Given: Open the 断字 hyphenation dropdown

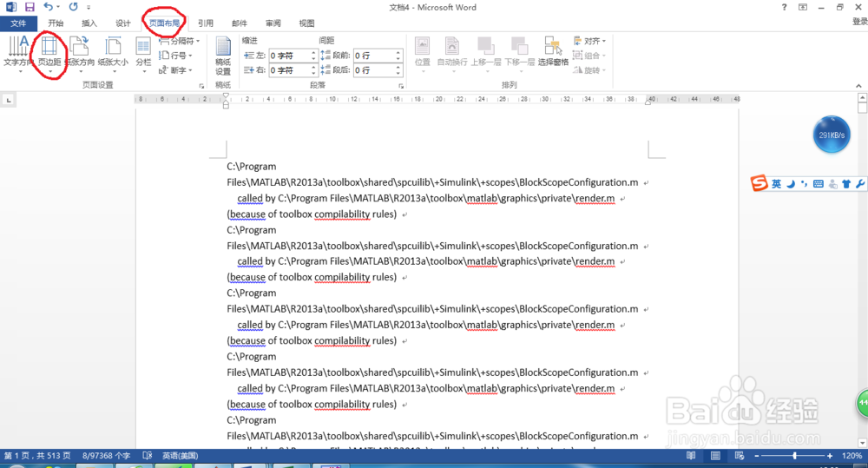Looking at the screenshot, I should pyautogui.click(x=175, y=70).
